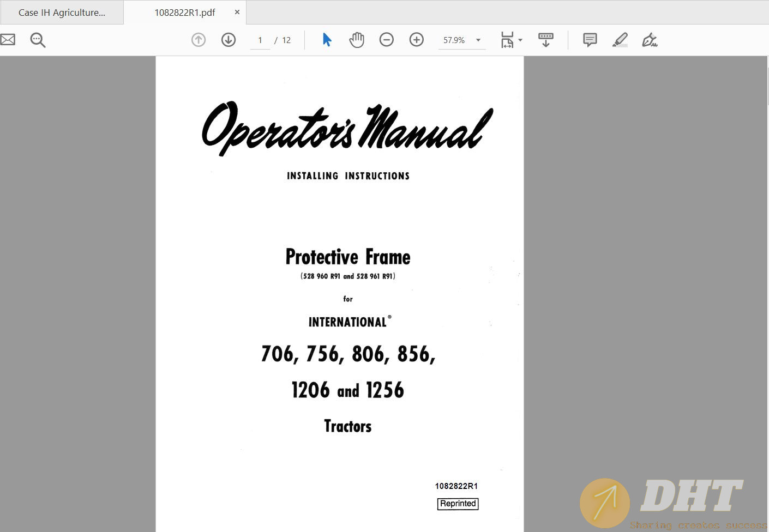Switch to the Case IH Agriculture tab

coord(62,12)
